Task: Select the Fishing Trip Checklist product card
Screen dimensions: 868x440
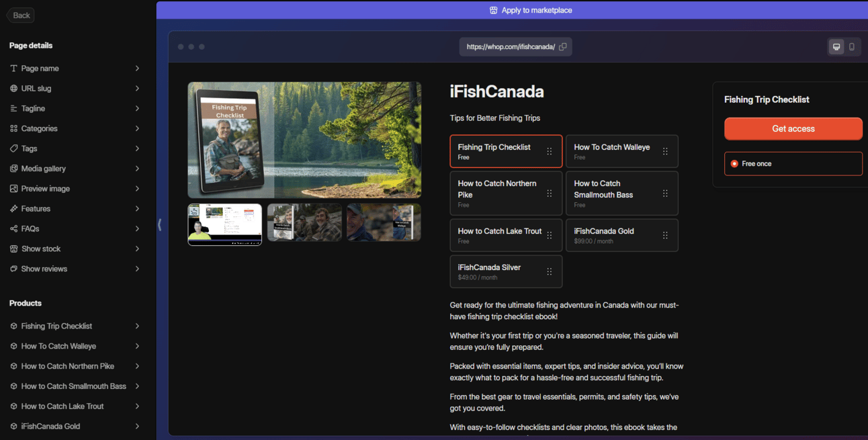Action: tap(506, 152)
